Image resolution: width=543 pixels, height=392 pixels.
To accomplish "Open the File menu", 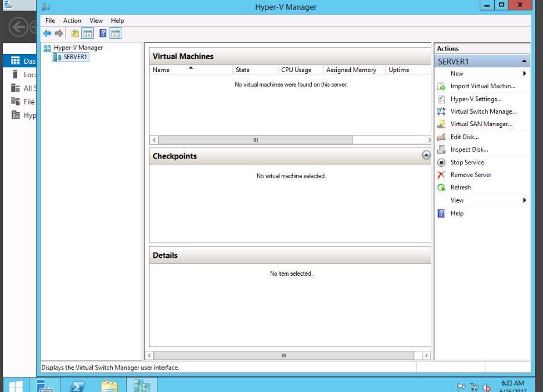I will [50, 20].
